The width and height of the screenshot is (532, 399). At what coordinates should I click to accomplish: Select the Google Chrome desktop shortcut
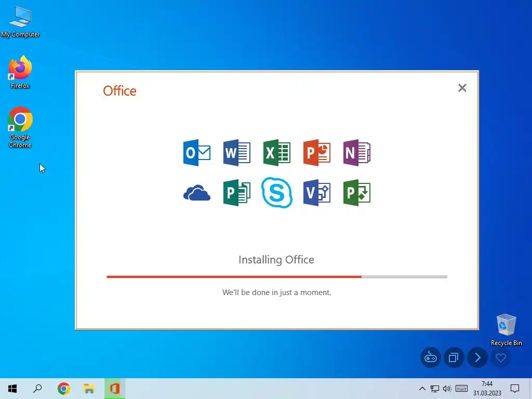20,128
